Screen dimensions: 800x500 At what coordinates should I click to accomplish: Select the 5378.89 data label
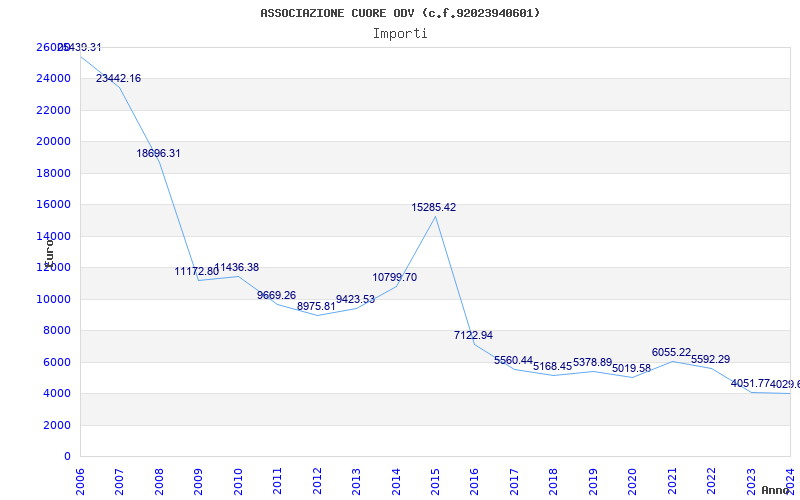(592, 363)
